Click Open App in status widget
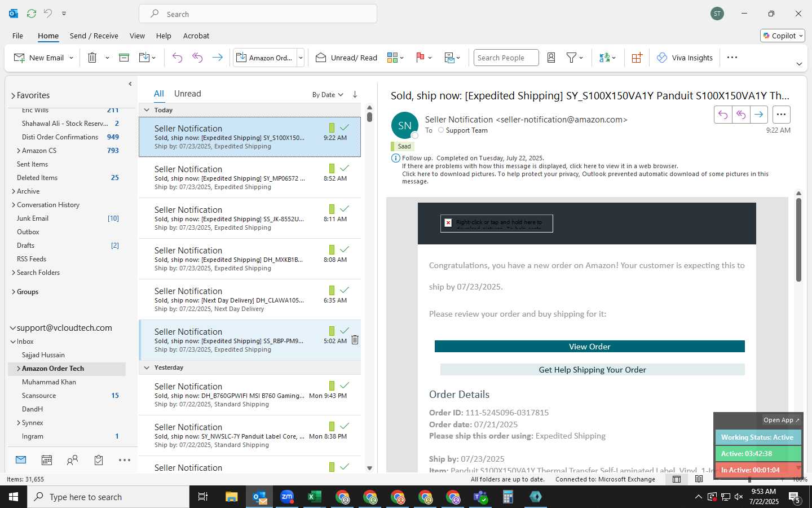 (x=781, y=420)
